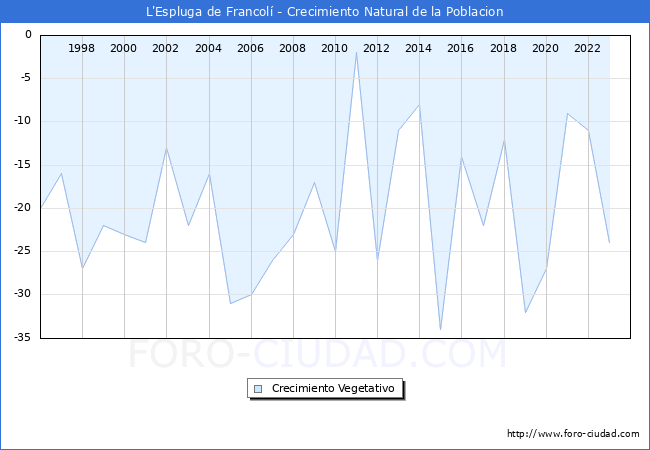
Task: Click the 2011 peak point near -2
Action: click(x=356, y=53)
